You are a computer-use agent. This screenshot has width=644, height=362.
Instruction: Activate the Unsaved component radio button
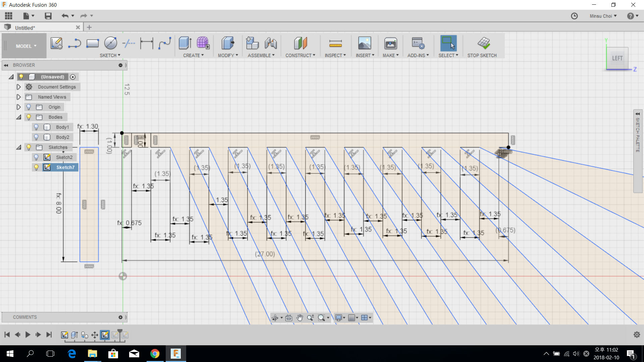[73, 77]
